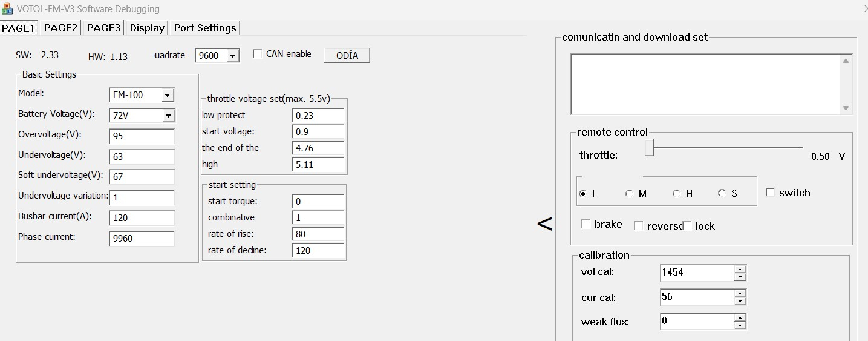Open the baud rate 9600 dropdown
The width and height of the screenshot is (868, 341).
click(232, 56)
